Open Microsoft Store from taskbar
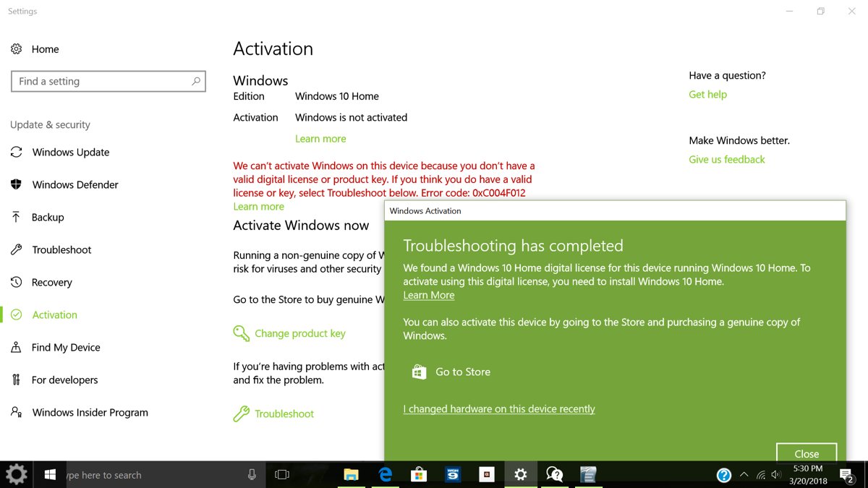The image size is (868, 488). (x=419, y=475)
